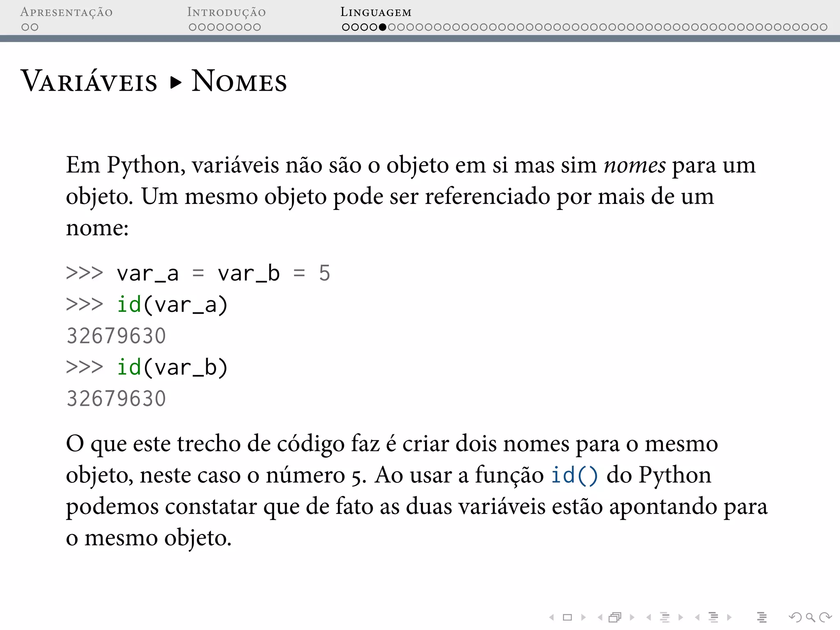Image resolution: width=840 pixels, height=630 pixels.
Task: Open the Apresentação section in header
Action: point(66,12)
